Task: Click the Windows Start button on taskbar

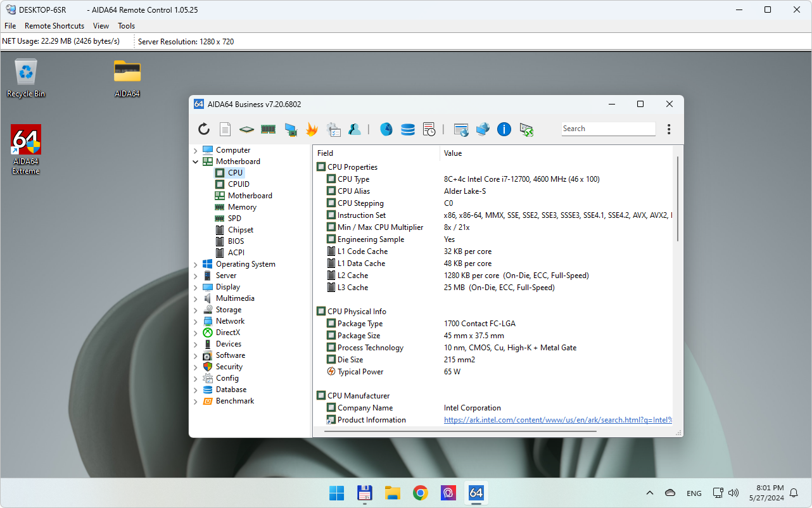Action: coord(336,493)
